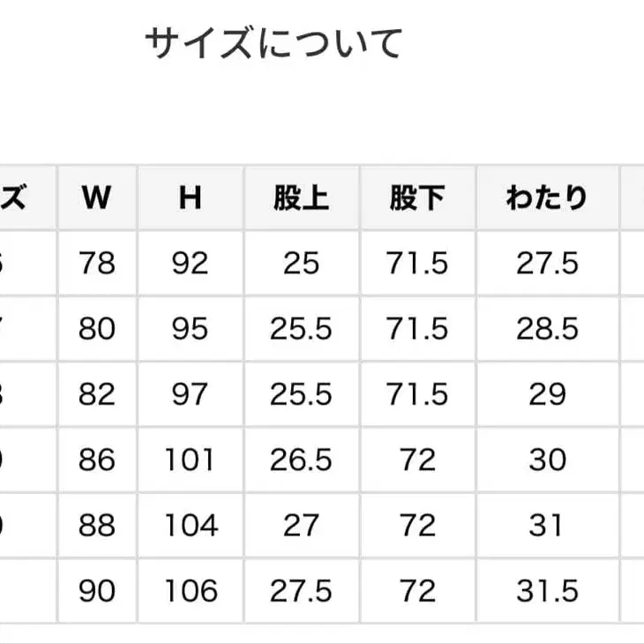Select the W column header
The width and height of the screenshot is (644, 644).
[96, 198]
